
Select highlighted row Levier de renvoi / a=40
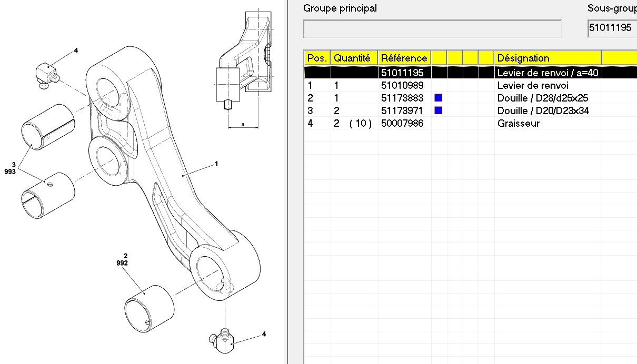click(x=471, y=73)
